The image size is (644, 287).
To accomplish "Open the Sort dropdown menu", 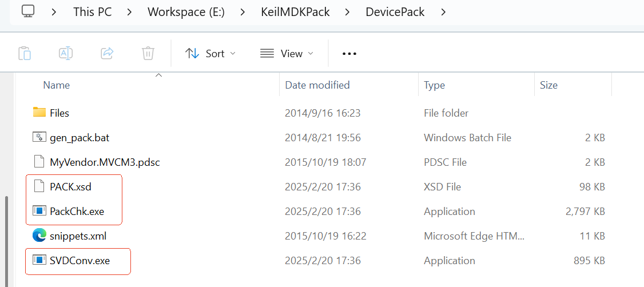I will point(210,53).
